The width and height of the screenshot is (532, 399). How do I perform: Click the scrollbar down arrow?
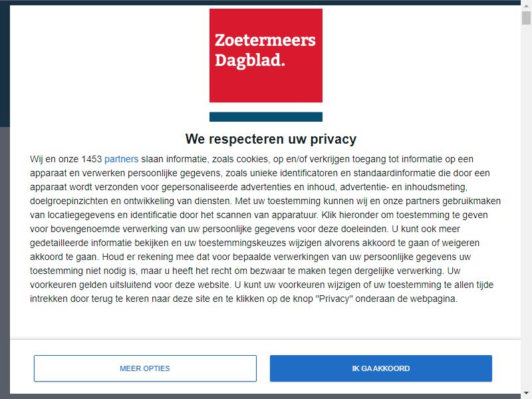[526, 394]
